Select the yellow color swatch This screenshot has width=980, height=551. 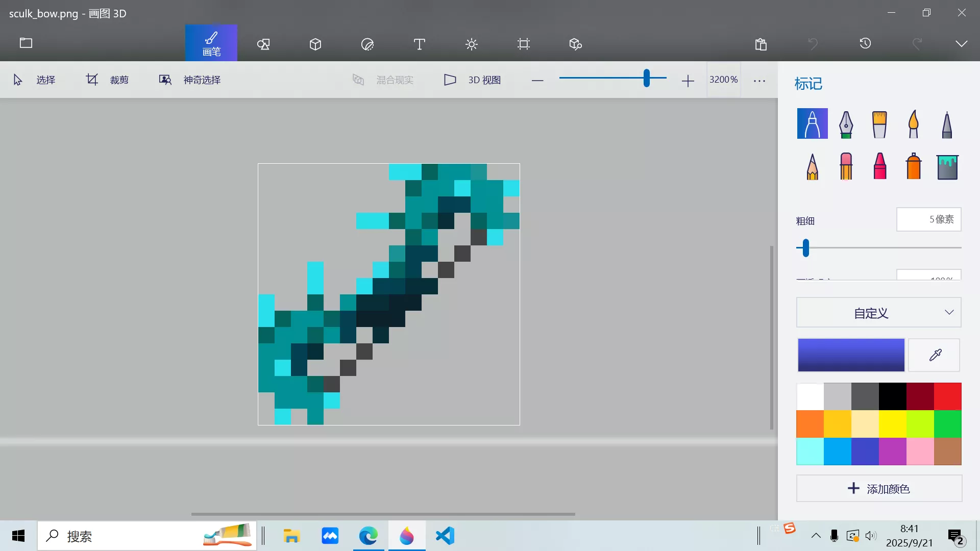pyautogui.click(x=892, y=423)
